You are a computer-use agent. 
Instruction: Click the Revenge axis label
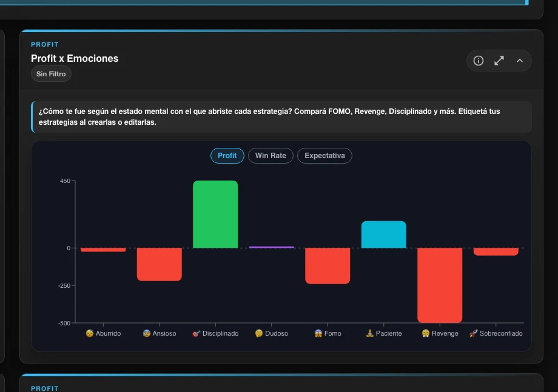click(x=440, y=333)
